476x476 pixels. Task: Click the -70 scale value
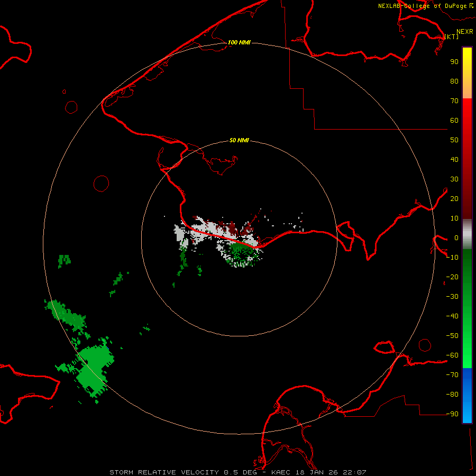pyautogui.click(x=452, y=375)
